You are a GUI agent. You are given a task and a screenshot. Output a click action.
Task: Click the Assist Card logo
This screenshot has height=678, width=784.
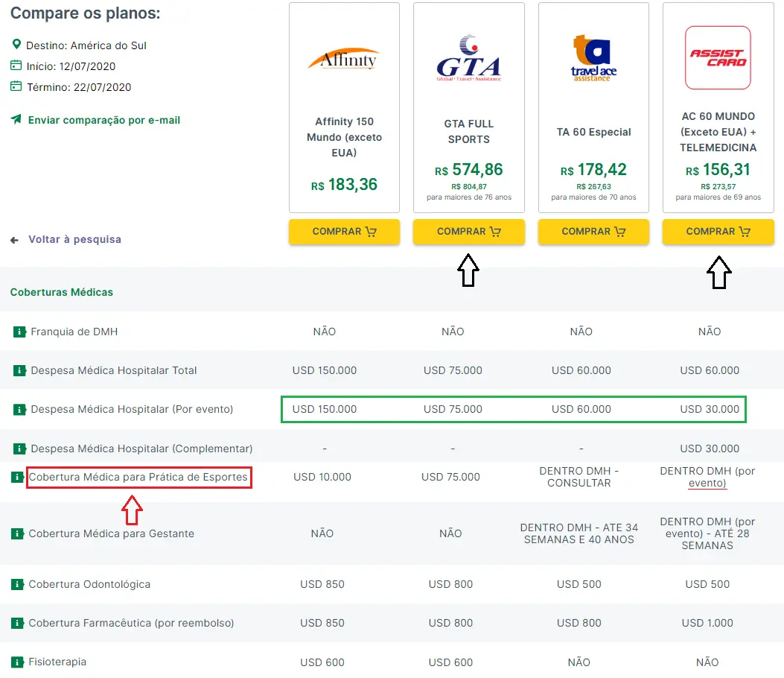[x=717, y=57]
